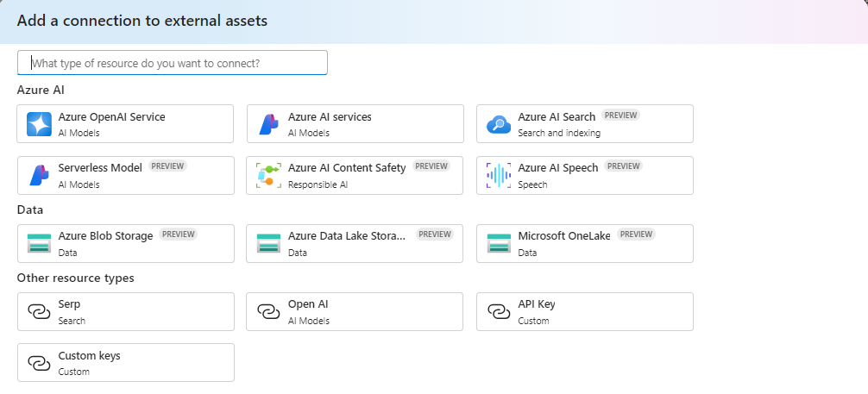This screenshot has height=394, width=868.
Task: Click the Serverless Model logo icon
Action: (39, 175)
